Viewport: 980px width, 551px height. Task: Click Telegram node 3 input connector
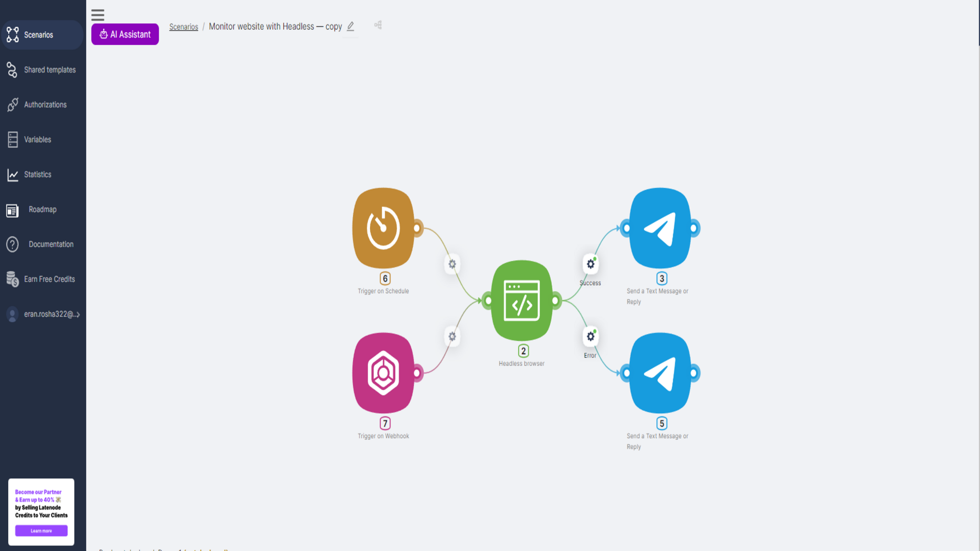click(x=626, y=228)
